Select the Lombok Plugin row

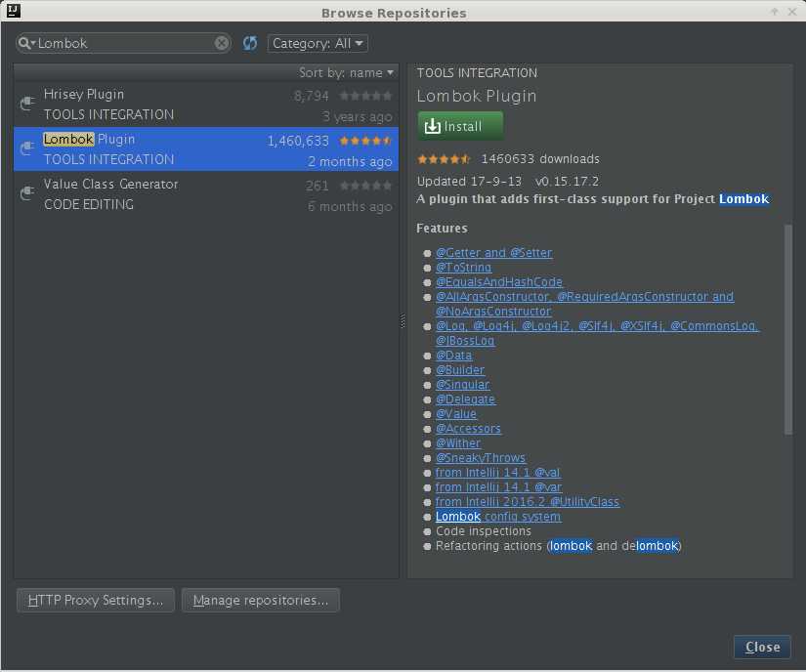206,149
